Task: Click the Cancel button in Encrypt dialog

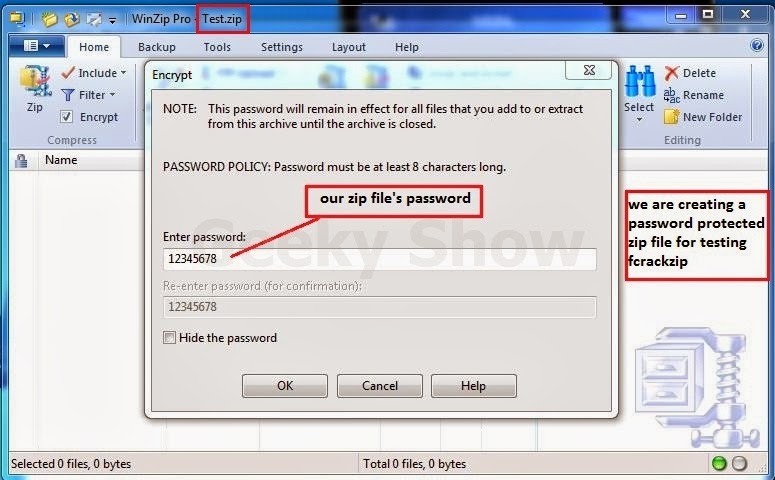Action: [x=380, y=386]
